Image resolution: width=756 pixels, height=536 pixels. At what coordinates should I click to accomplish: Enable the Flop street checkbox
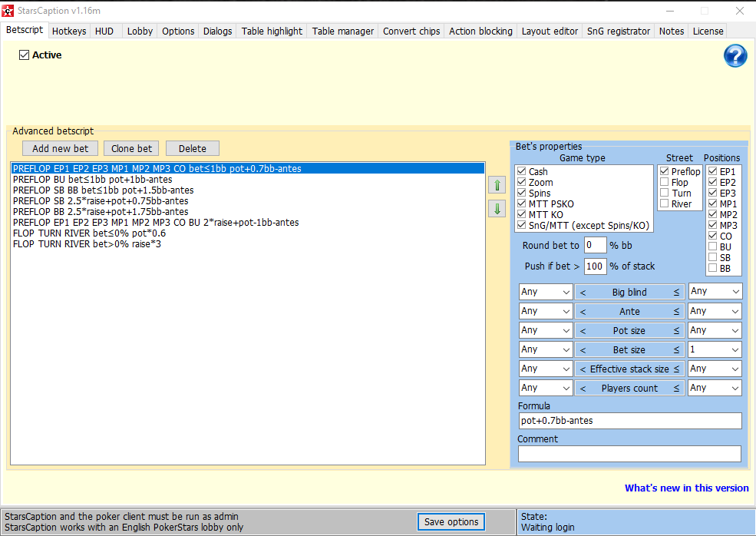[665, 182]
